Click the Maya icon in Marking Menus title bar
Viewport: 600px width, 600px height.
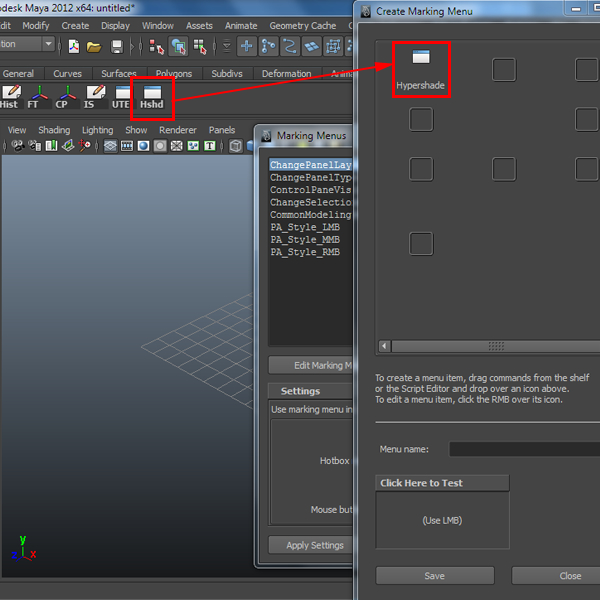[266, 136]
